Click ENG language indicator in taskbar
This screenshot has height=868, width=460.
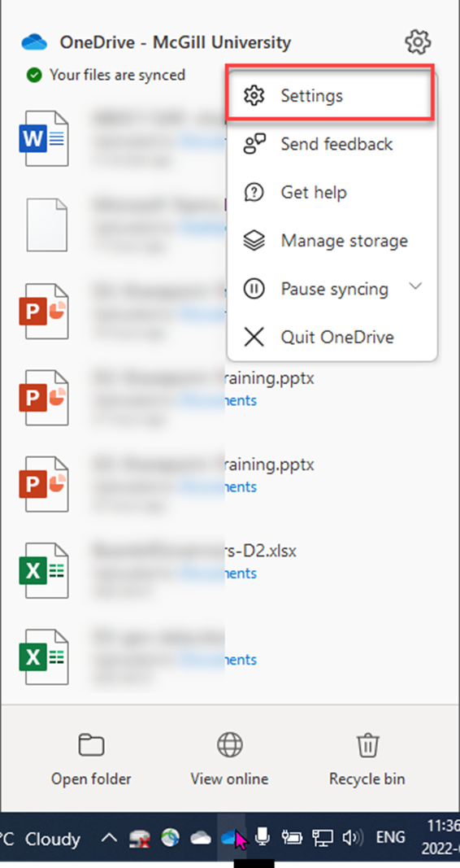click(x=391, y=838)
